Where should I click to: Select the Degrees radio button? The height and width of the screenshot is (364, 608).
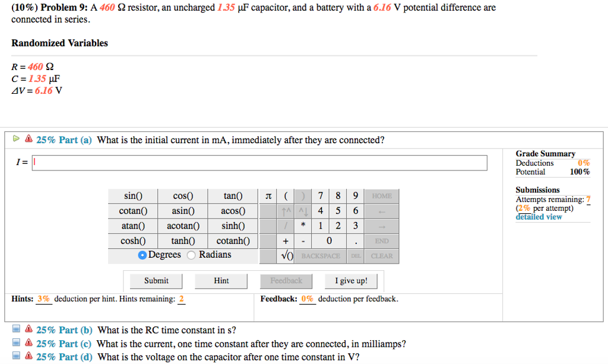[142, 255]
